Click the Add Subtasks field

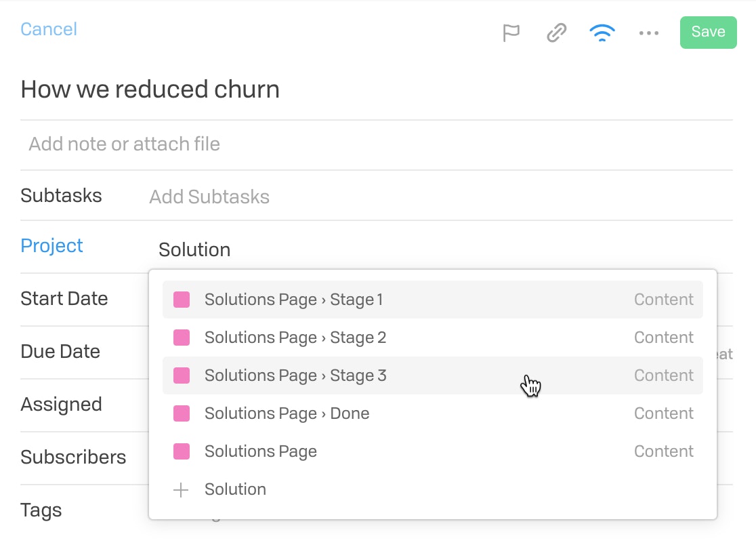[209, 197]
